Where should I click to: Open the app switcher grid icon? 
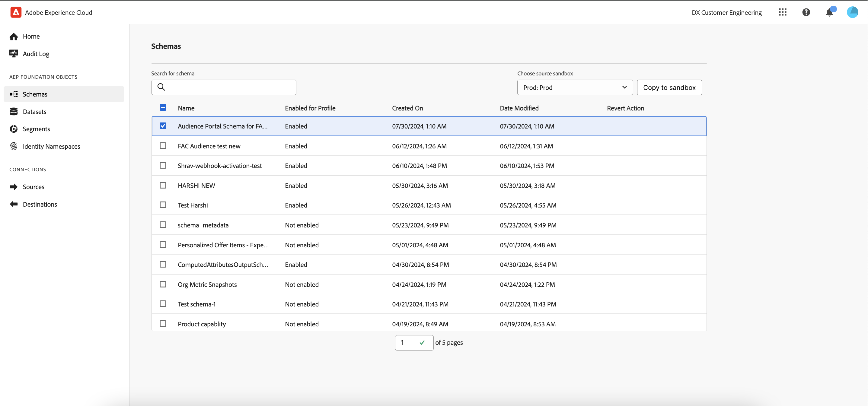(x=782, y=12)
